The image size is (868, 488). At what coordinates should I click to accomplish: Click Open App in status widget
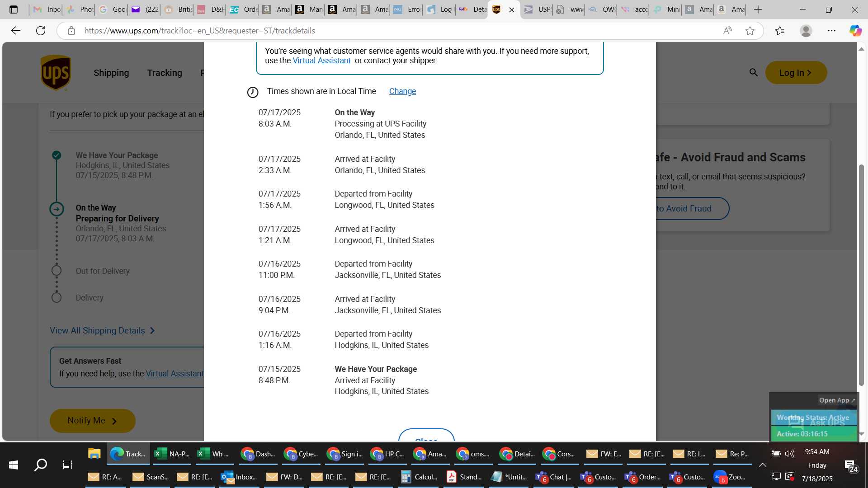pyautogui.click(x=837, y=400)
